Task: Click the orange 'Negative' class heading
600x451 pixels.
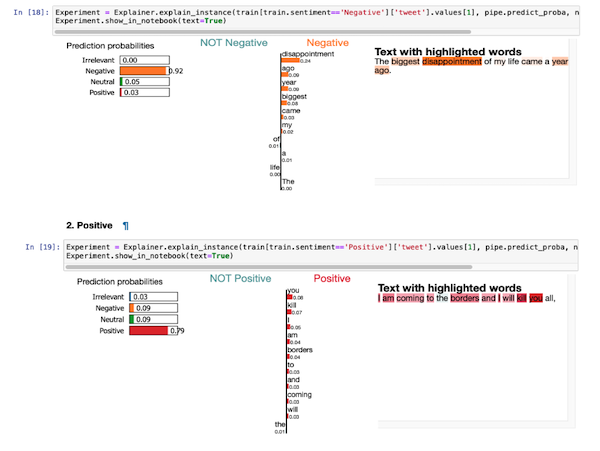Action: click(x=327, y=43)
